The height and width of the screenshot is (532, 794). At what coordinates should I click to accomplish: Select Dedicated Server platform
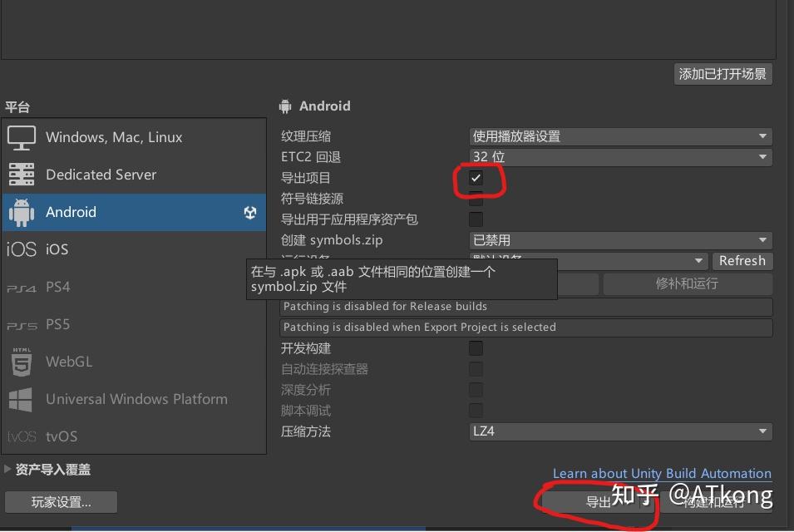[134, 175]
